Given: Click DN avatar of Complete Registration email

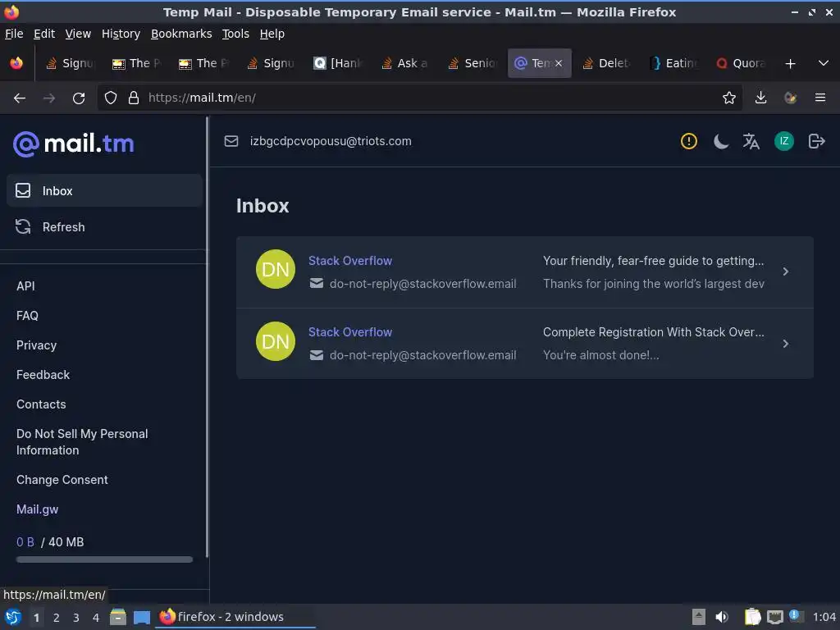Looking at the screenshot, I should 276,341.
